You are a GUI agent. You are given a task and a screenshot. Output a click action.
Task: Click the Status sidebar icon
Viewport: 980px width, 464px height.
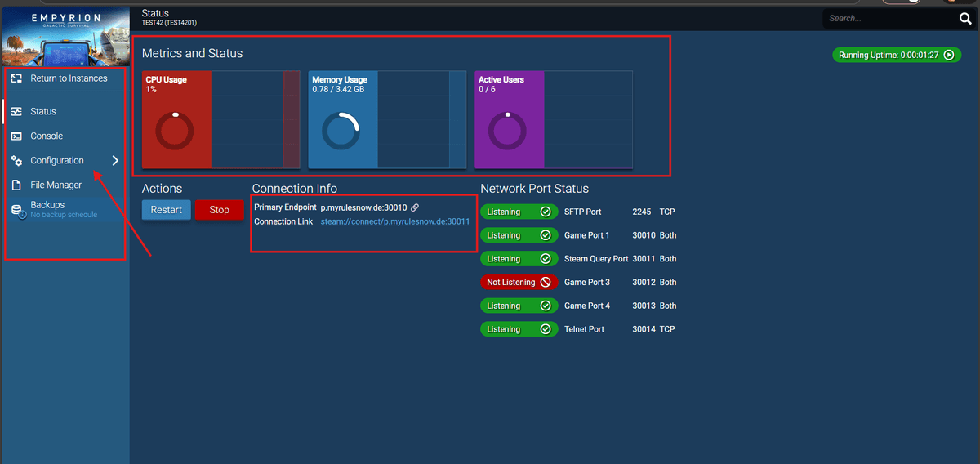coord(16,111)
